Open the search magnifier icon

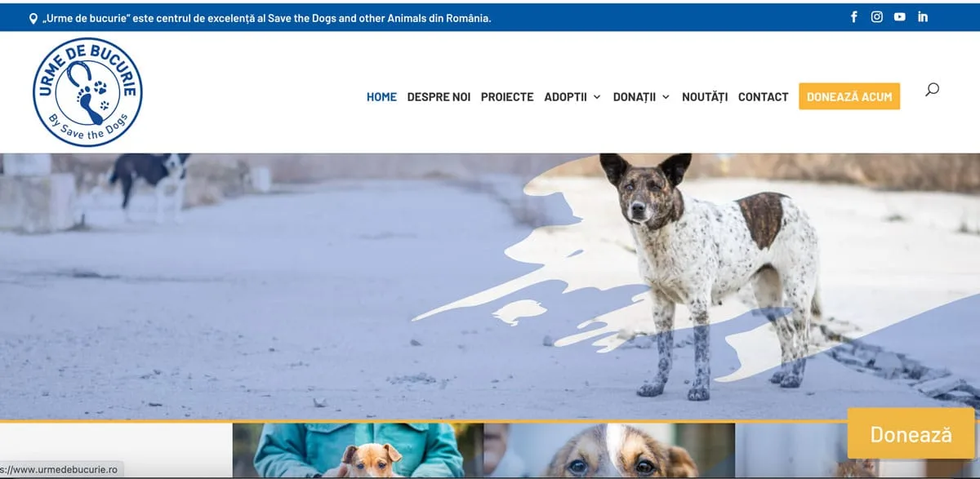[x=932, y=90]
